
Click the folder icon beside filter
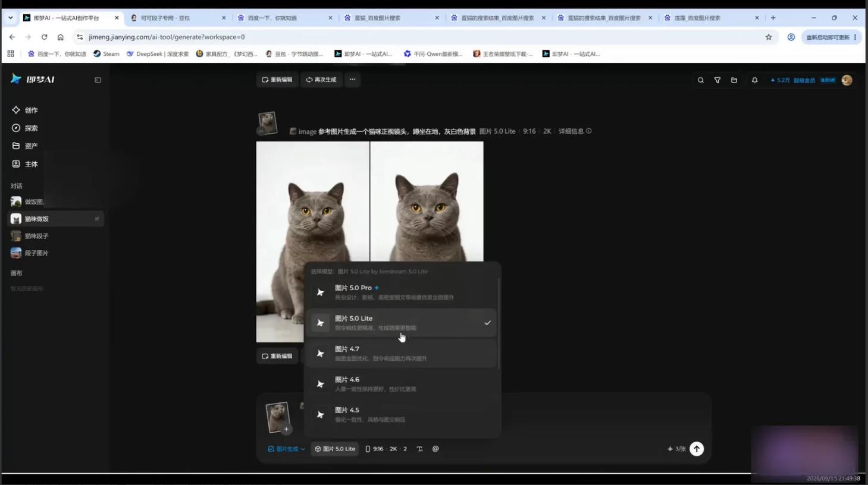[x=734, y=80]
